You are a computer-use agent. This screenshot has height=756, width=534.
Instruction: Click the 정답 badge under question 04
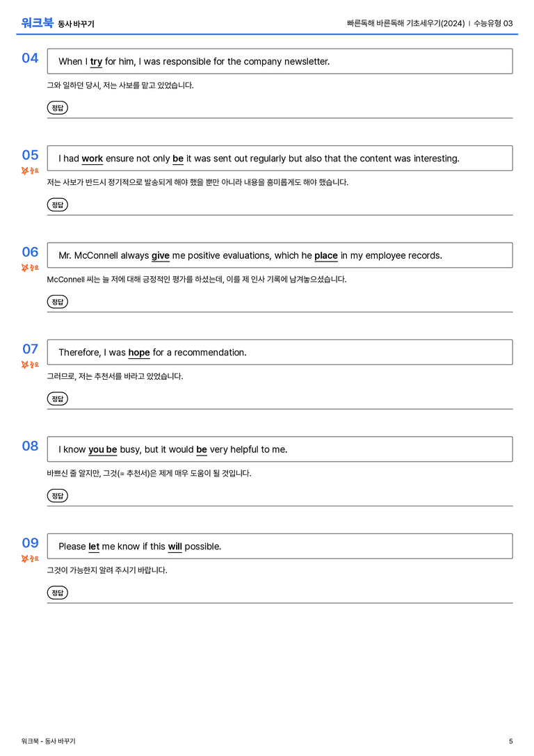[x=57, y=108]
